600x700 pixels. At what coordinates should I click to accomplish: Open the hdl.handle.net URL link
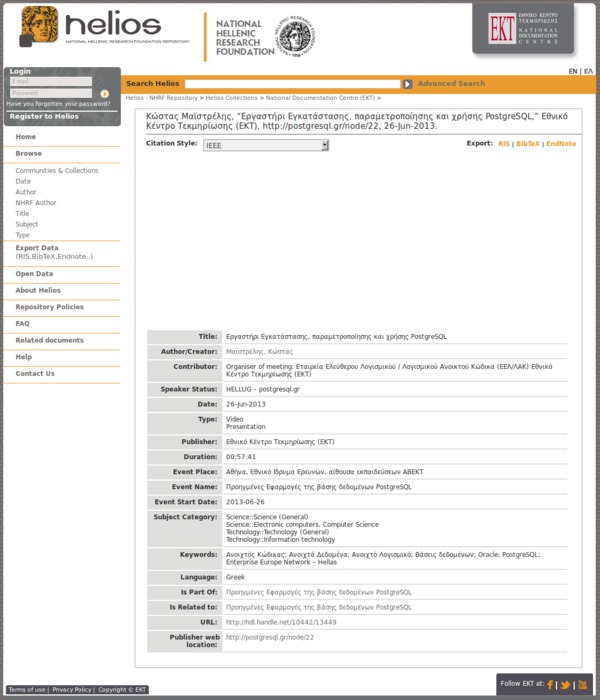click(x=281, y=622)
